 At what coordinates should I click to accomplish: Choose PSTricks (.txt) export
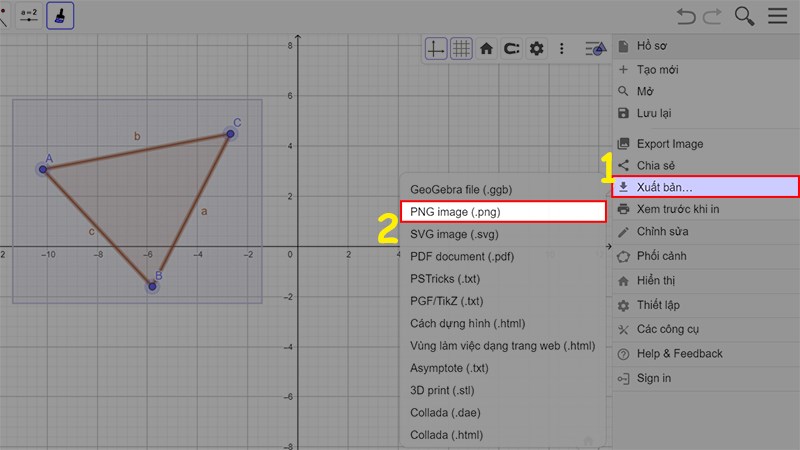tap(503, 279)
